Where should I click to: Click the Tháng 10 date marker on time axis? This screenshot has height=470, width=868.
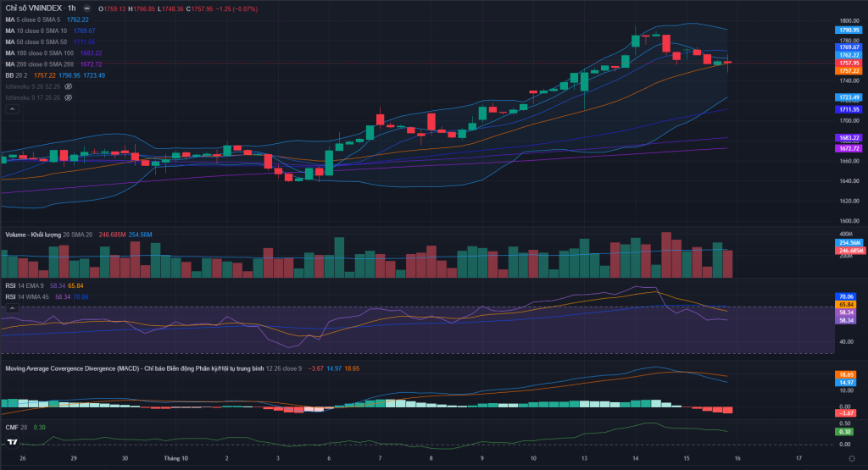click(x=175, y=457)
